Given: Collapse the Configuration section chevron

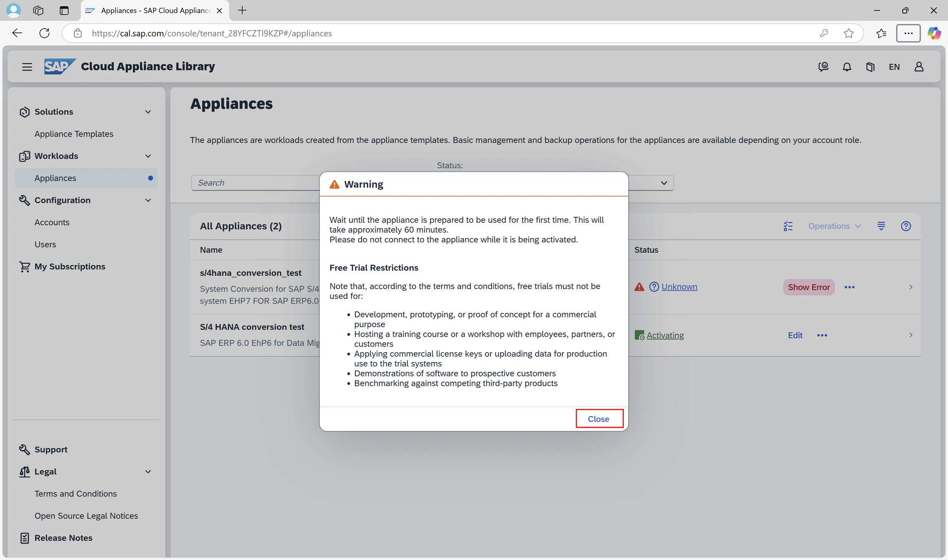Looking at the screenshot, I should (x=148, y=200).
